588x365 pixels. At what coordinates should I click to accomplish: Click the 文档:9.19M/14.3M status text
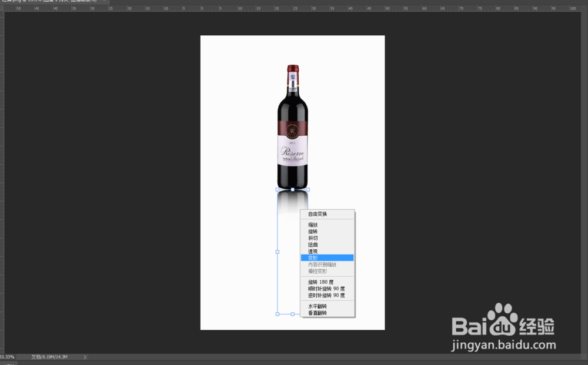click(x=49, y=357)
